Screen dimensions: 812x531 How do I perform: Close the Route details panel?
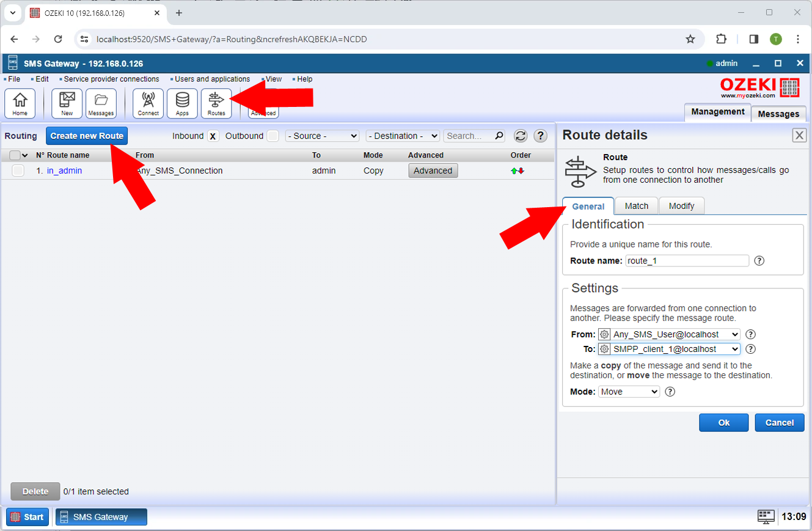799,136
